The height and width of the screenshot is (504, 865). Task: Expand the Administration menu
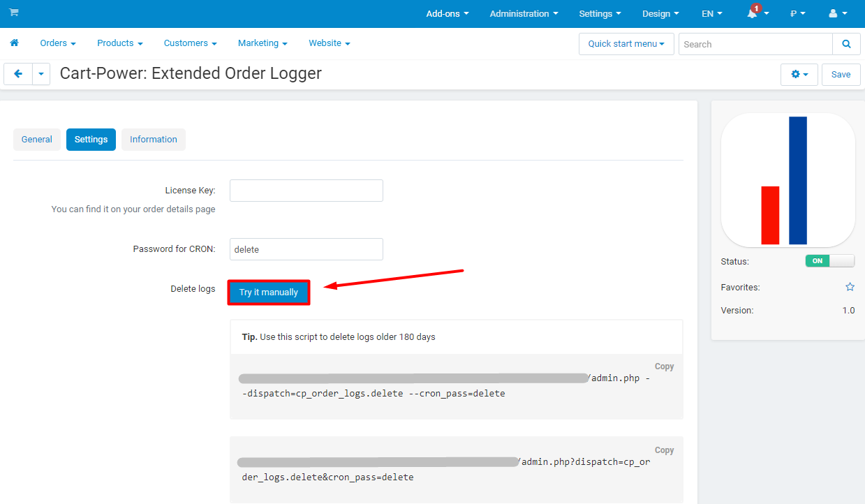[x=524, y=14]
